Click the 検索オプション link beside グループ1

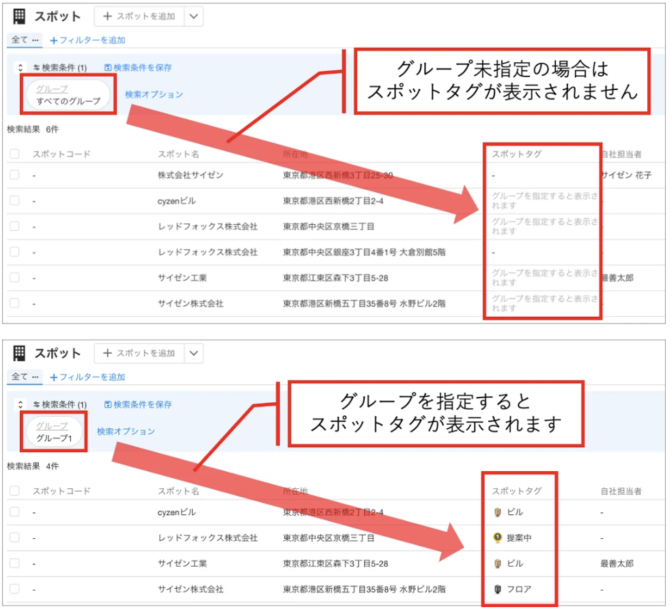click(126, 432)
